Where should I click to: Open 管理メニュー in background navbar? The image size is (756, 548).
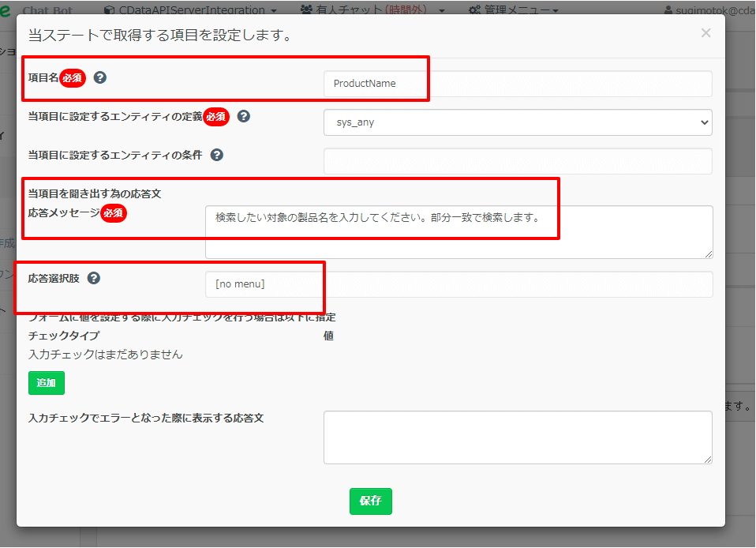(514, 9)
